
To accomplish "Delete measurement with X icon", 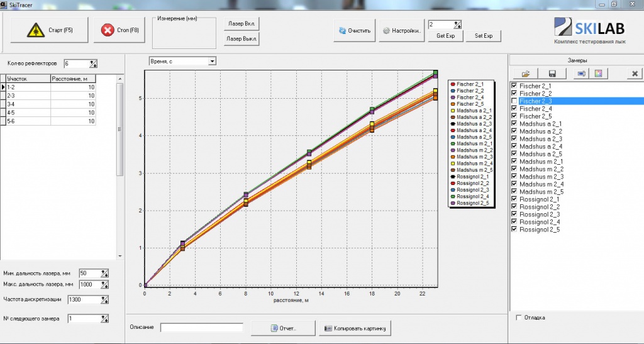I will (x=635, y=74).
